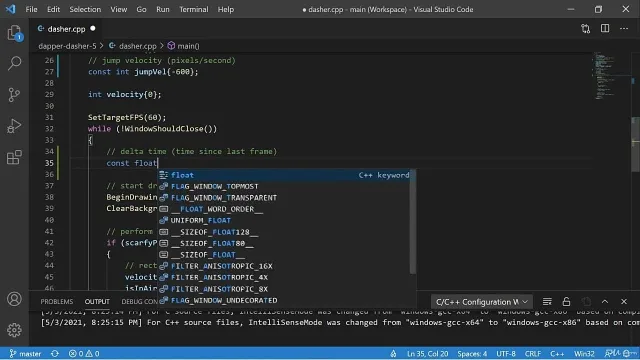
Task: Toggle output scroll lock icon
Action: (566, 302)
